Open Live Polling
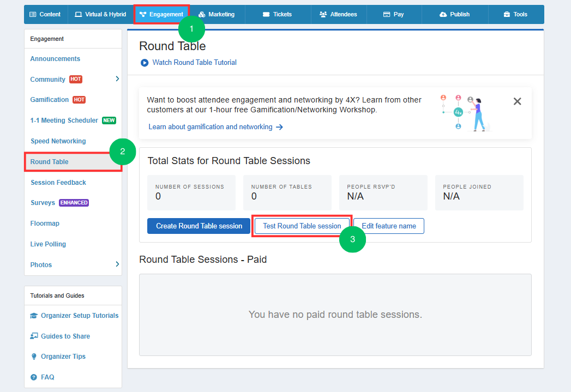Image resolution: width=571 pixels, height=392 pixels. 48,244
